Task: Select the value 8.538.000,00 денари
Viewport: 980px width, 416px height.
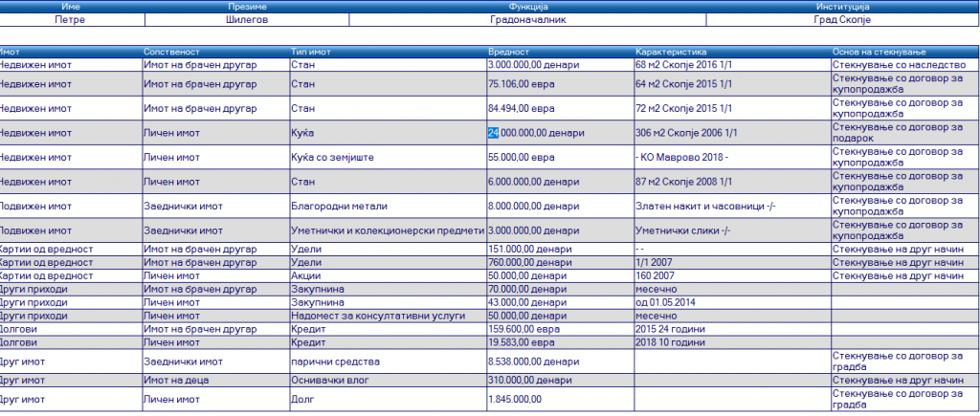Action: pos(561,361)
